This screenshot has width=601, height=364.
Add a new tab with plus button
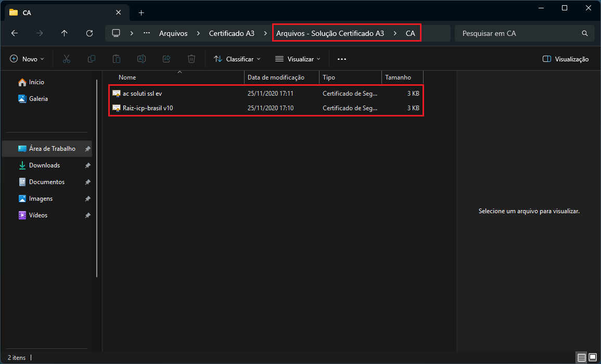click(x=141, y=12)
